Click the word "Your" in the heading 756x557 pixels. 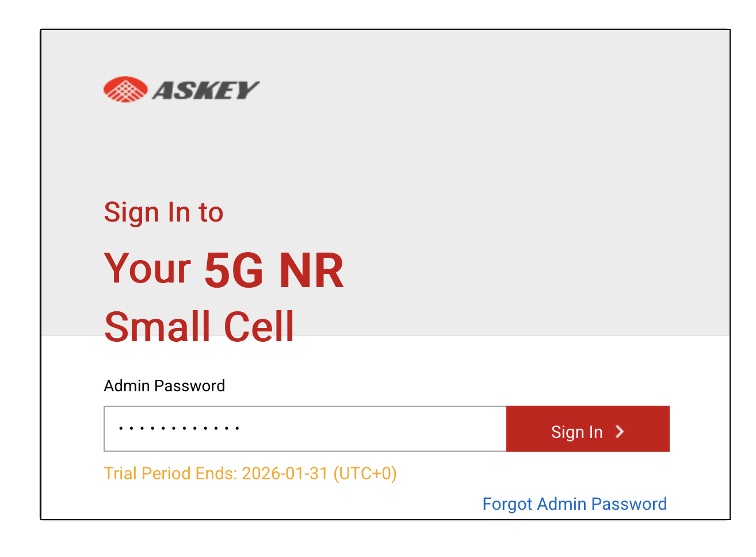click(x=147, y=269)
